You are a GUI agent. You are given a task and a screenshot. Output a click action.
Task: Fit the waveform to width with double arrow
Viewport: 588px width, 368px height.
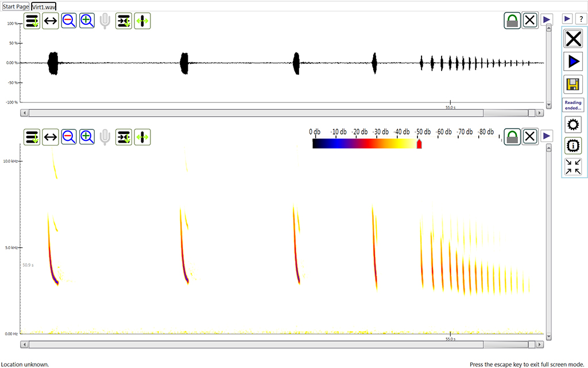(x=51, y=21)
